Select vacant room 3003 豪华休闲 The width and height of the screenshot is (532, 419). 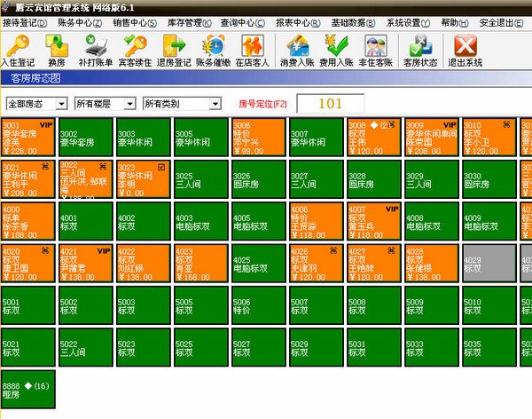[x=143, y=138]
